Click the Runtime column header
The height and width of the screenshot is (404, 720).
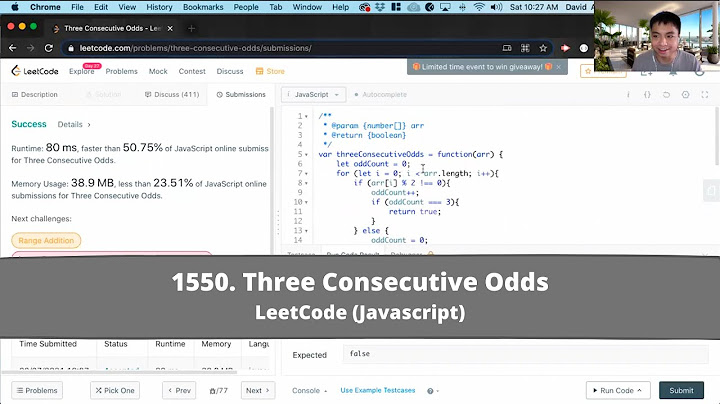tap(170, 344)
